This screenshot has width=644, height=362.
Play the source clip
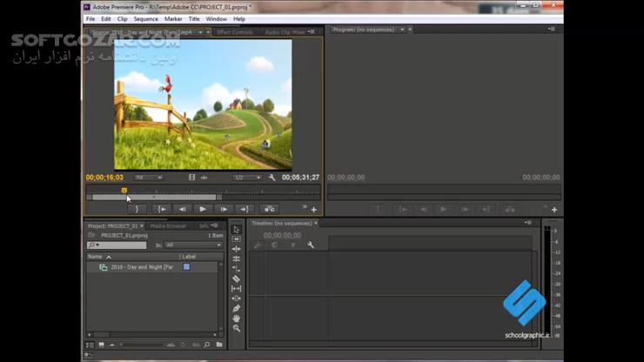point(203,210)
